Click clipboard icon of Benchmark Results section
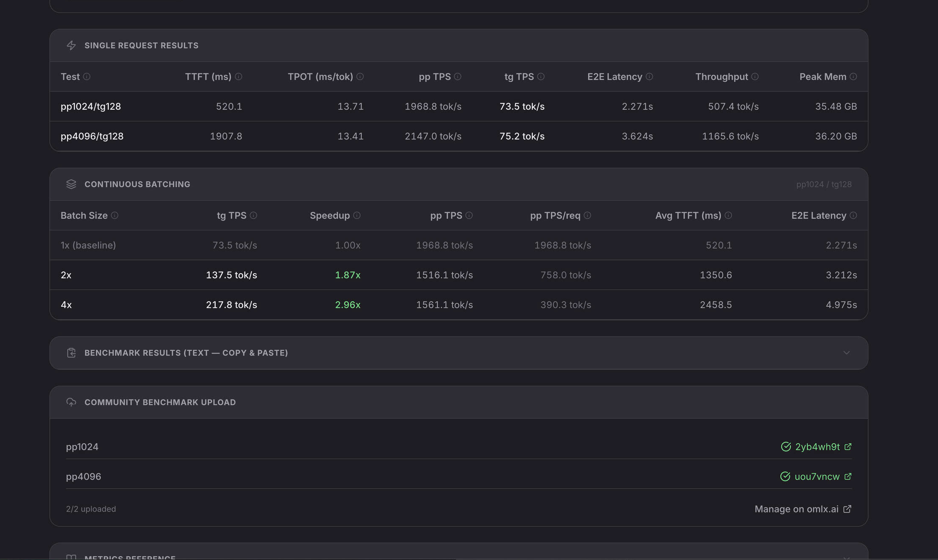The image size is (938, 560). [71, 353]
